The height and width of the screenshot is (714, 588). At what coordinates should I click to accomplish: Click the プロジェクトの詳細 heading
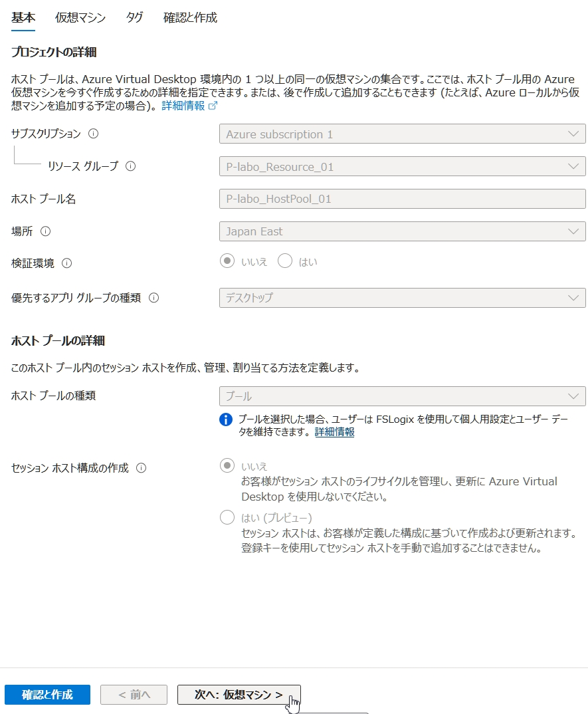(54, 52)
